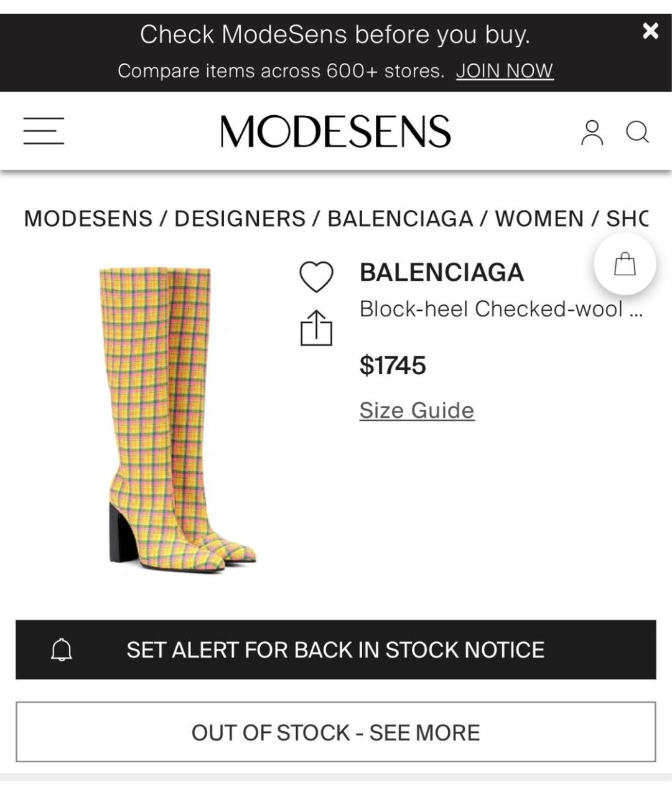The height and width of the screenshot is (797, 672).
Task: Open the BALENCIAGA brand name heading
Action: [x=442, y=272]
